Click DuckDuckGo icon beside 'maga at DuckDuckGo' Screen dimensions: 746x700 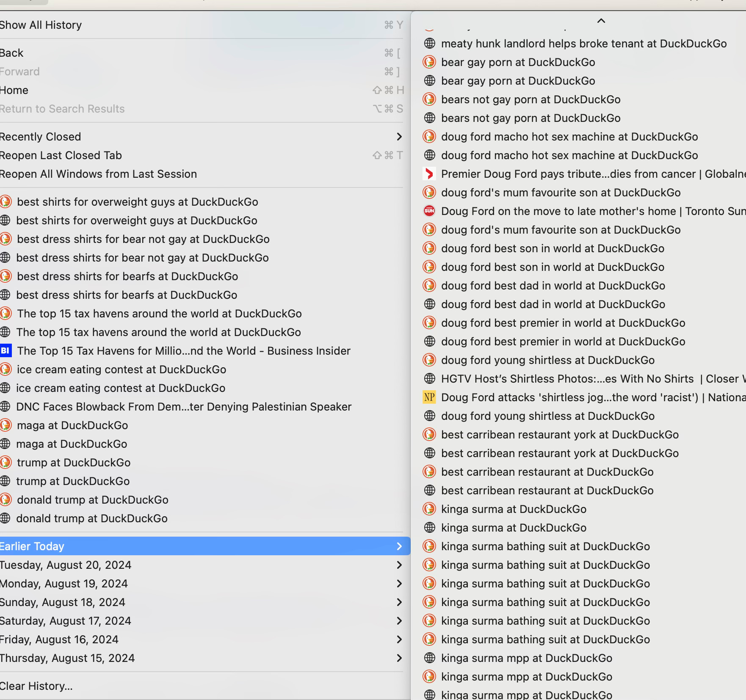click(x=5, y=425)
